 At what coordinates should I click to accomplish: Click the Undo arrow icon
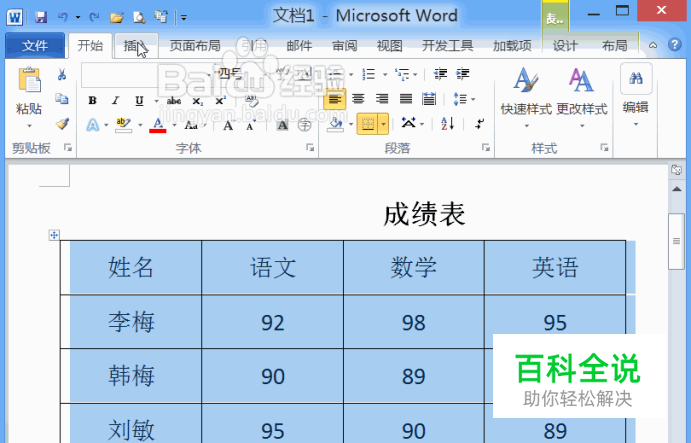tap(63, 17)
